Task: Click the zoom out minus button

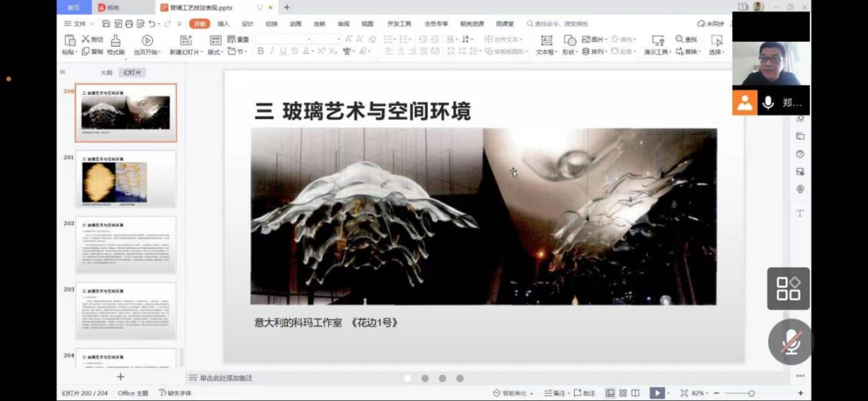Action: (716, 393)
